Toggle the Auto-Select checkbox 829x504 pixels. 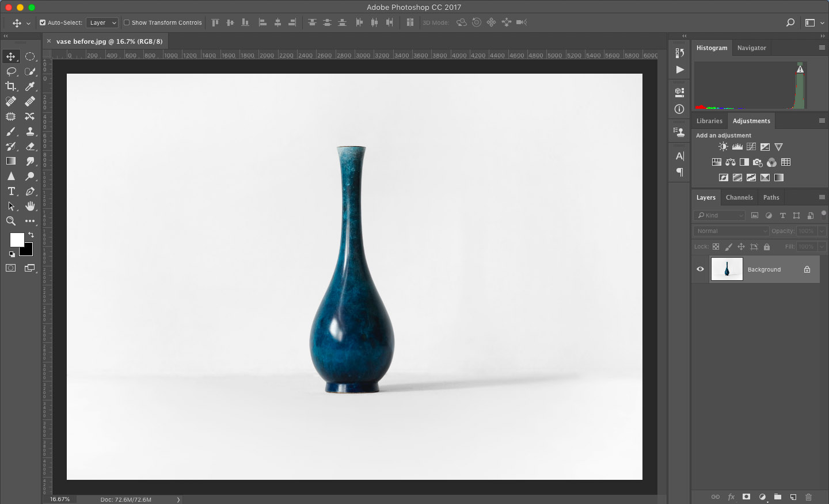point(43,22)
